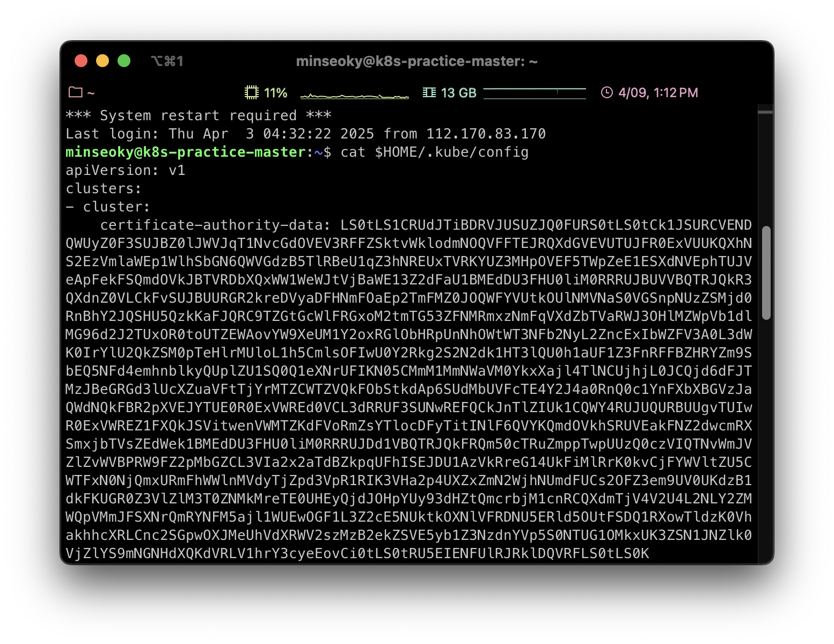
Task: Click the memory RAM icon
Action: [429, 92]
